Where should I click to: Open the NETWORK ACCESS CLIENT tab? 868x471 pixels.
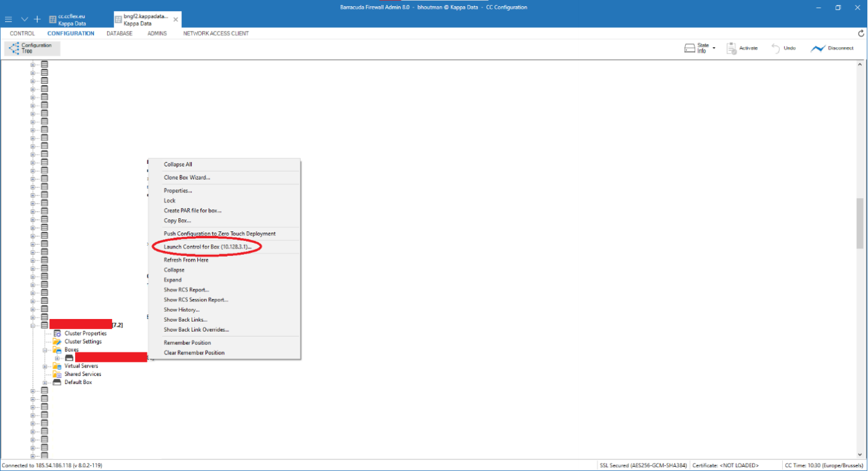(x=216, y=33)
